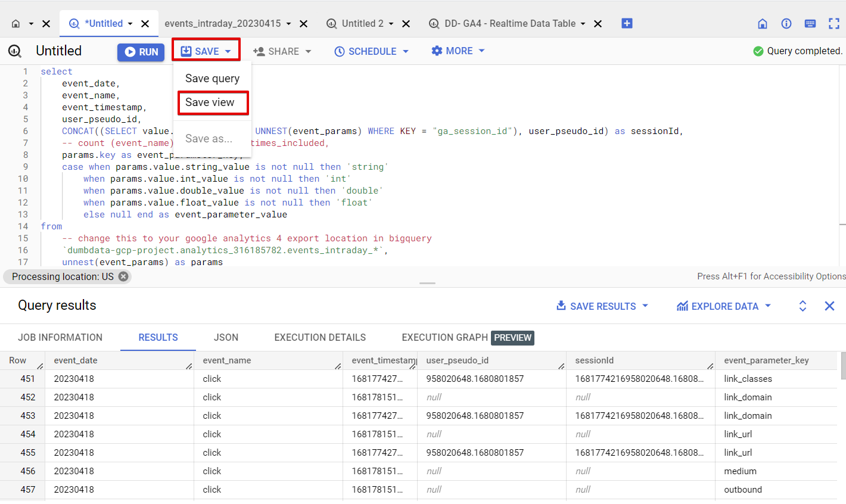Screen dimensions: 846x504
Task: Open EXPLORE DATA options
Action: pos(724,306)
